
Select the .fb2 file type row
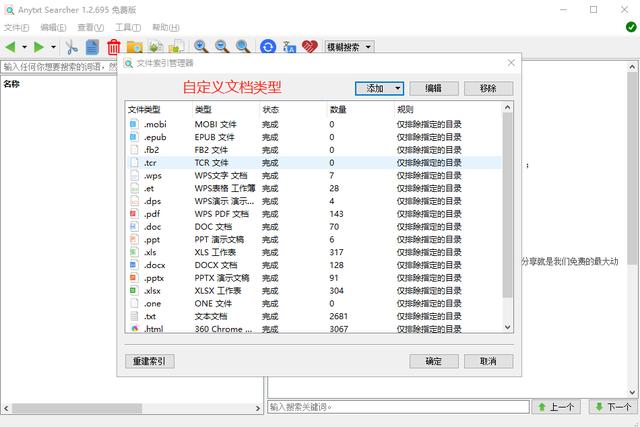pyautogui.click(x=314, y=150)
